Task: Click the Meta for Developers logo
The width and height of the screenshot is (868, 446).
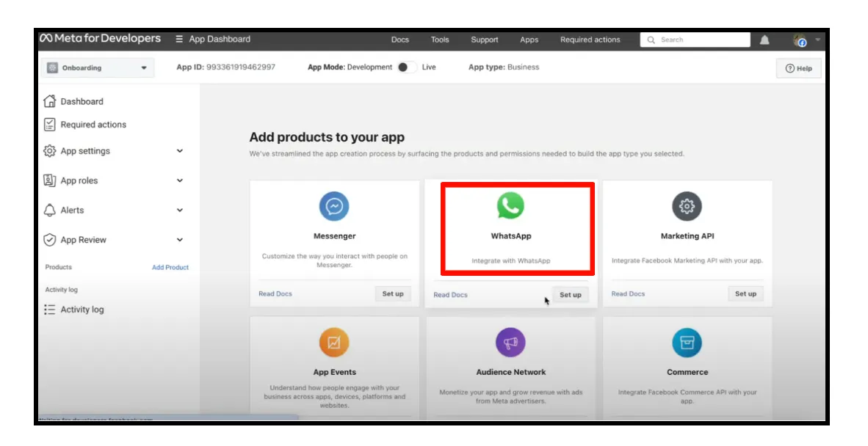Action: tap(100, 39)
